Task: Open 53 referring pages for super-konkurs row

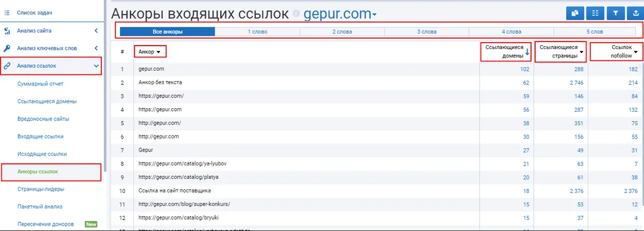Action: (580, 204)
